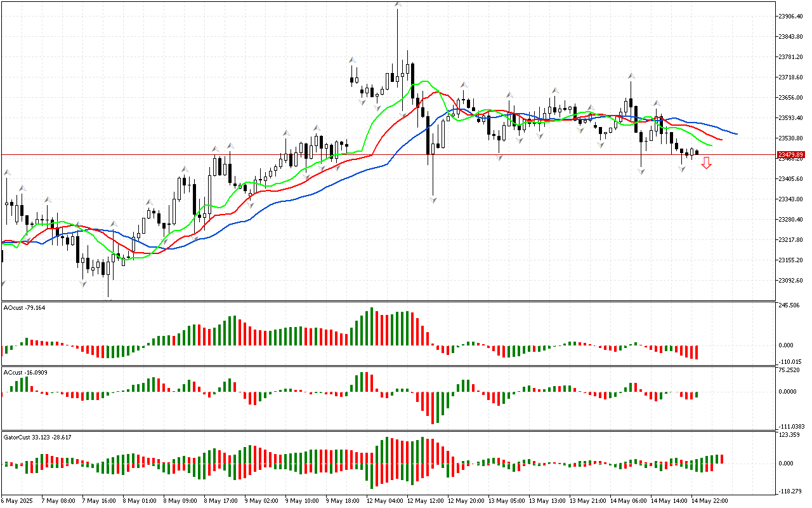Click the 6 May 2025 date label
The height and width of the screenshot is (508, 812).
click(16, 500)
